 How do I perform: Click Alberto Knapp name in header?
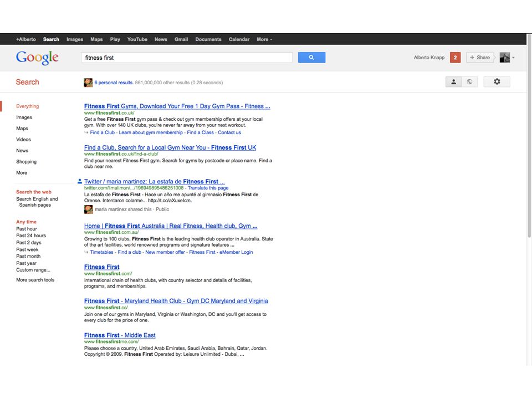click(429, 57)
